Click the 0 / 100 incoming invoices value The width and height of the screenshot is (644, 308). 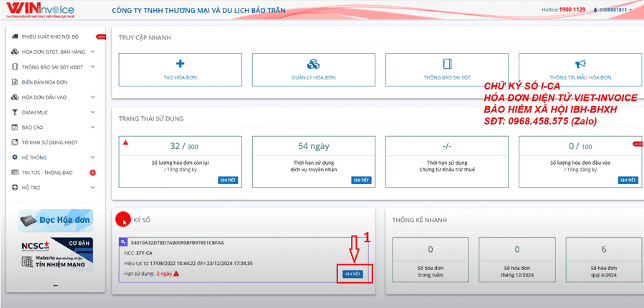click(580, 146)
